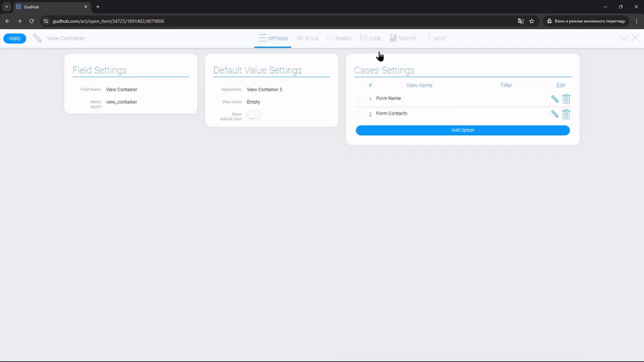This screenshot has height=362, width=644.
Task: Select the Form Contacts row text
Action: (x=392, y=113)
